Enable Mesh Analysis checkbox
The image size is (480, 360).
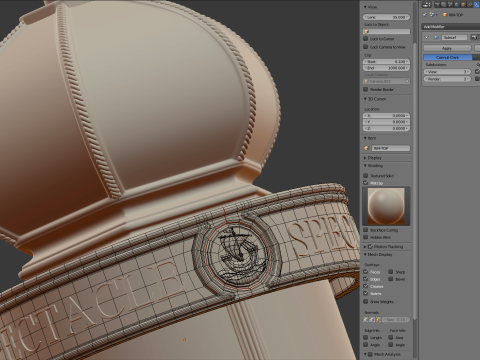coord(370,354)
